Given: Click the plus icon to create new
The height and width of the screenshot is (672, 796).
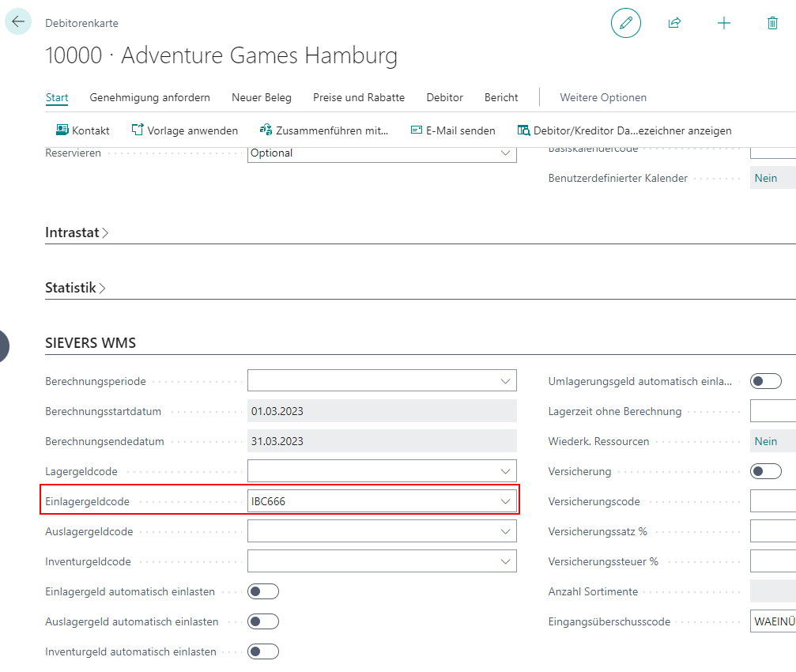Looking at the screenshot, I should pos(723,23).
